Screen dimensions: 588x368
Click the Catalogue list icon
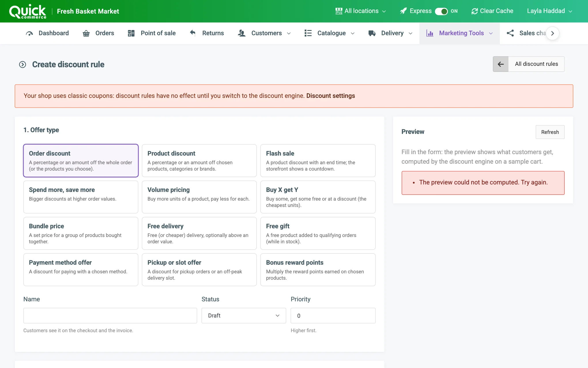pos(308,33)
